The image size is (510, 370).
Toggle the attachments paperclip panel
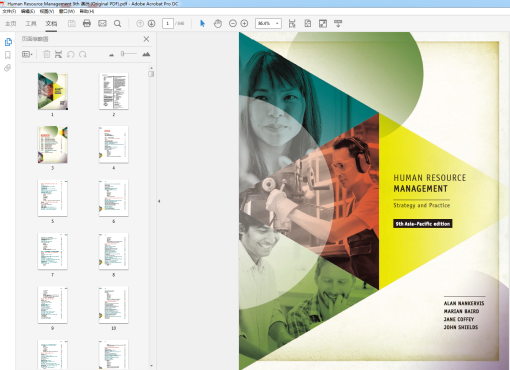(x=8, y=68)
